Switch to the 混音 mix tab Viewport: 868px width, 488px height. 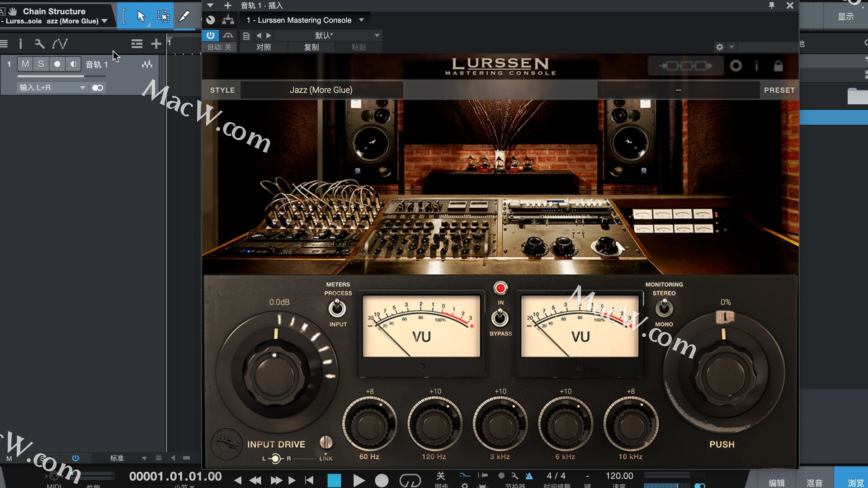coord(814,483)
